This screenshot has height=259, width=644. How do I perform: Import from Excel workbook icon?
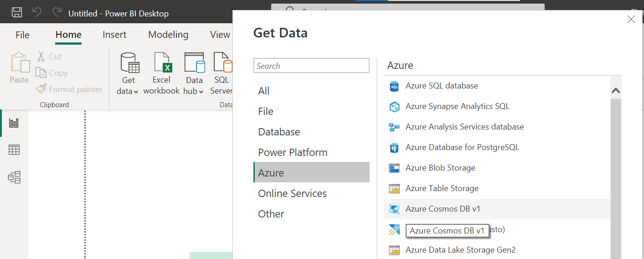(x=162, y=63)
